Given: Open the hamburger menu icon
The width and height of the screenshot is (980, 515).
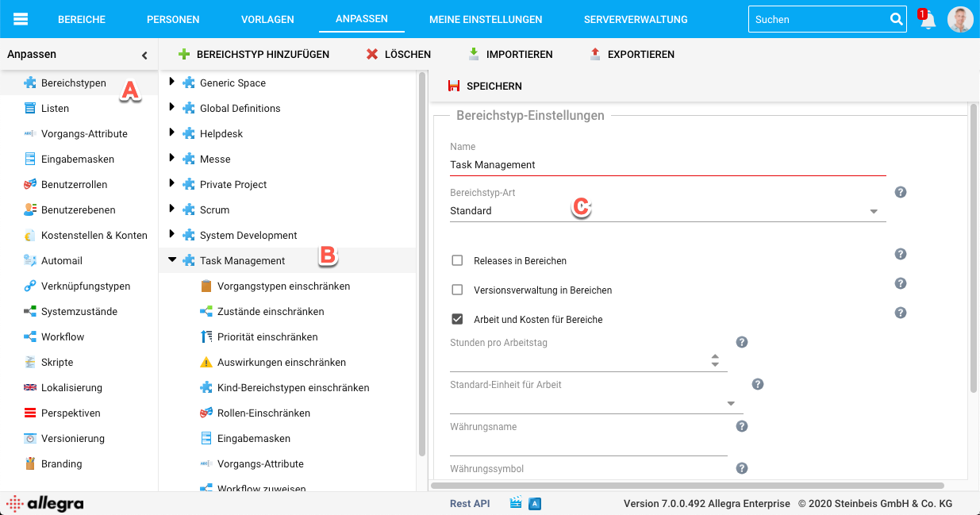Looking at the screenshot, I should coord(21,19).
